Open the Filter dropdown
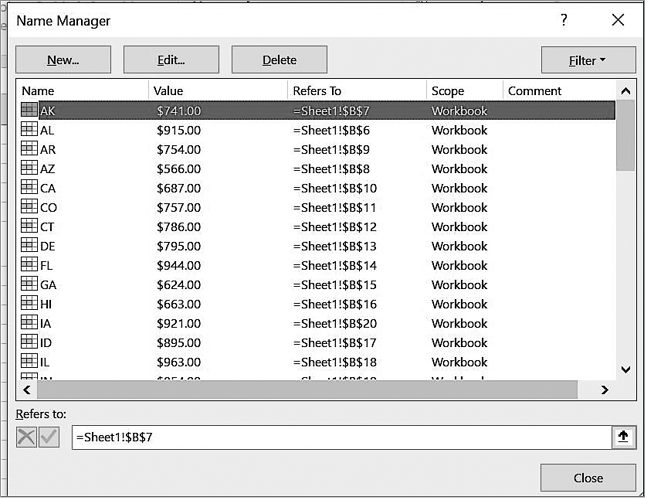645x498 pixels. (588, 60)
